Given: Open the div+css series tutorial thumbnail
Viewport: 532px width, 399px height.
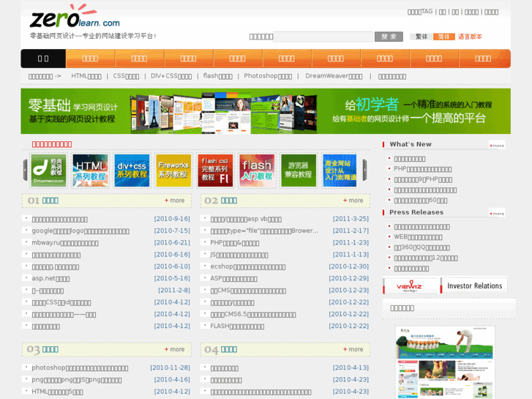Looking at the screenshot, I should click(x=132, y=170).
